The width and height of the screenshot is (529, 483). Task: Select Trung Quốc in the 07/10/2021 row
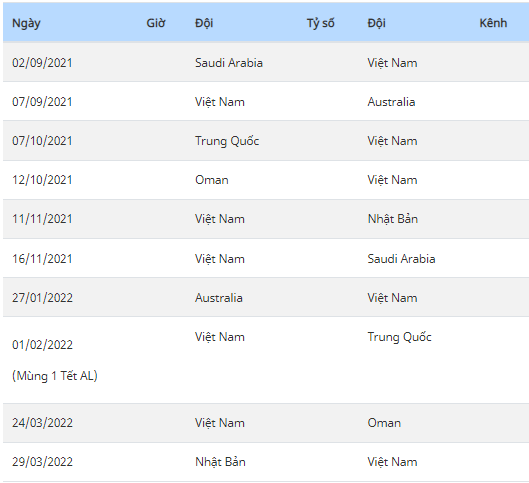pos(227,141)
